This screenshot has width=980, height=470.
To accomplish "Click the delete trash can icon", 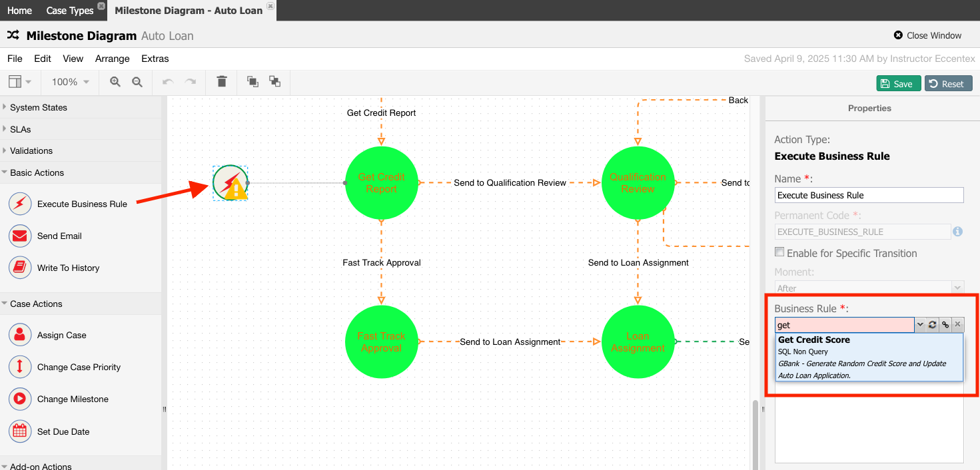I will 222,81.
